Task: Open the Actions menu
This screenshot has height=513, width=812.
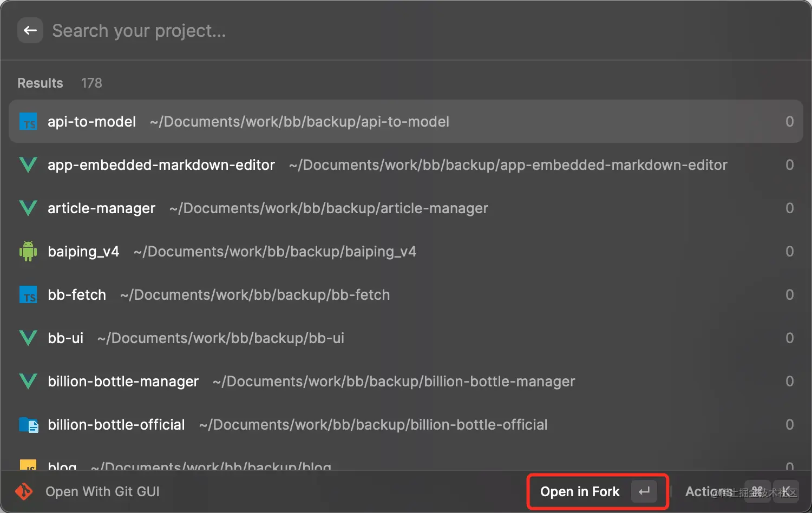Action: click(708, 491)
